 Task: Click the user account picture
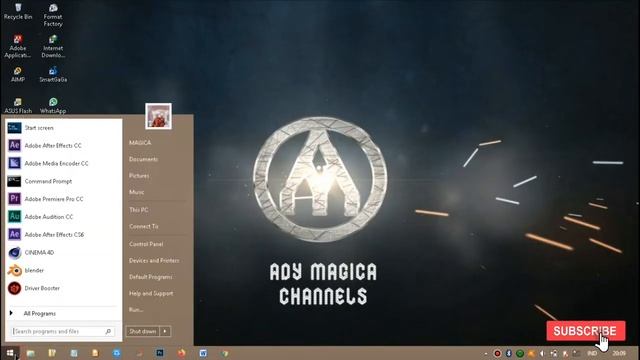pyautogui.click(x=158, y=116)
